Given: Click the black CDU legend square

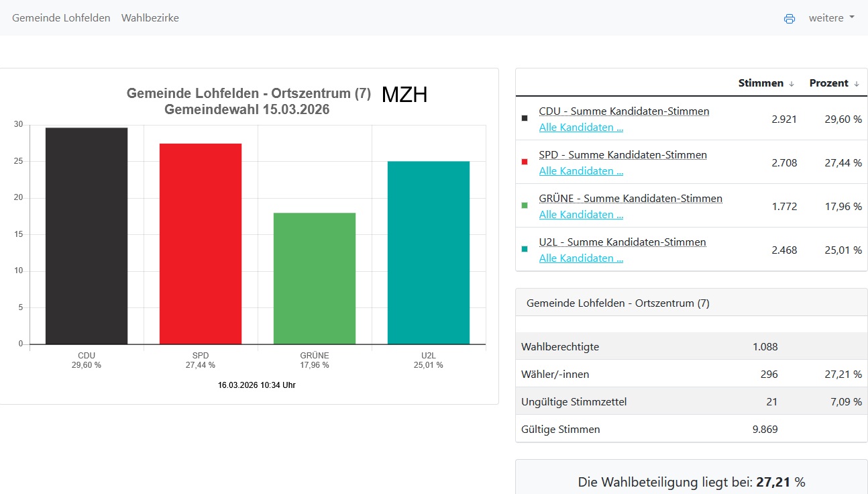Looking at the screenshot, I should [x=525, y=119].
